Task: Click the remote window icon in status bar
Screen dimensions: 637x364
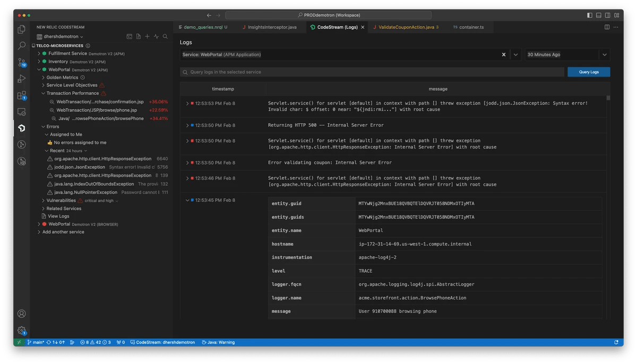Action: tap(19, 342)
